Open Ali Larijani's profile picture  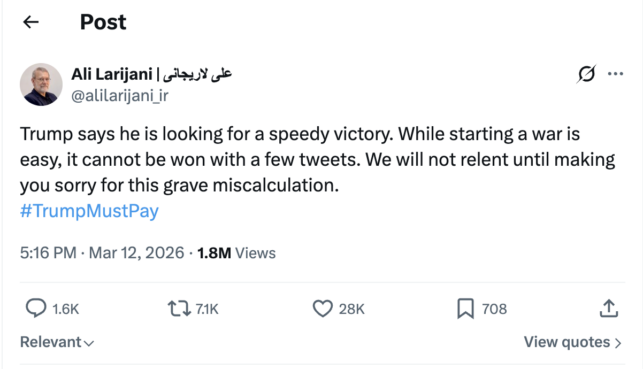(41, 84)
